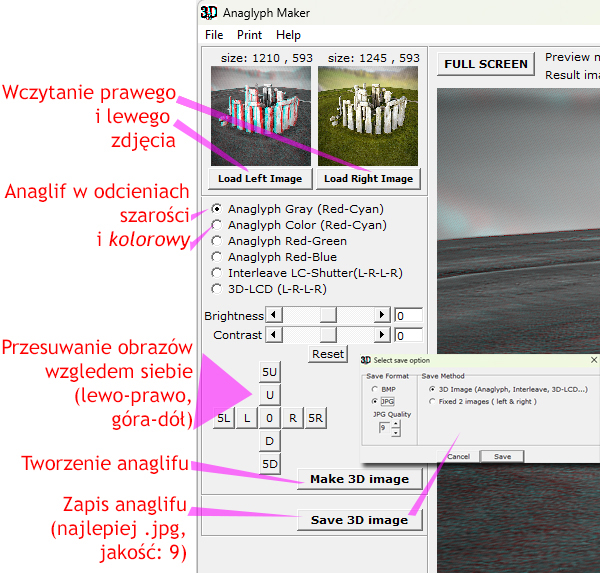This screenshot has height=573, width=600.
Task: Choose the Anaglyph Red-Green mode
Action: [x=217, y=241]
